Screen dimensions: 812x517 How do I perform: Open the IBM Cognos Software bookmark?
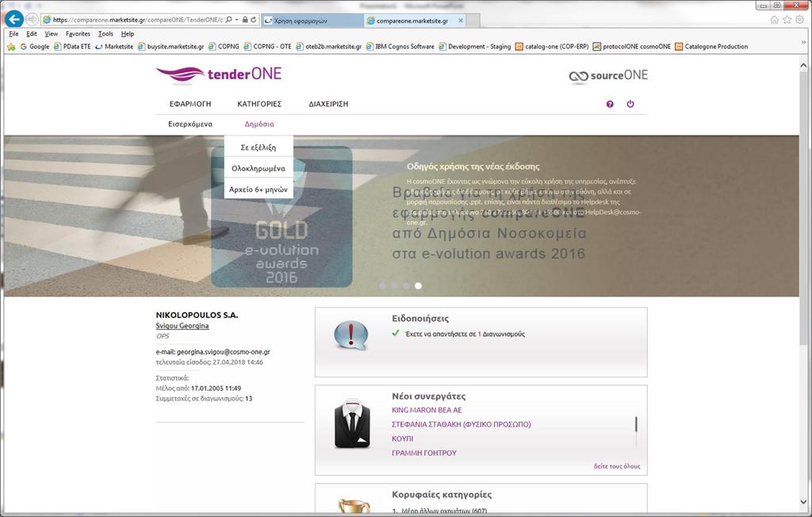(x=400, y=47)
